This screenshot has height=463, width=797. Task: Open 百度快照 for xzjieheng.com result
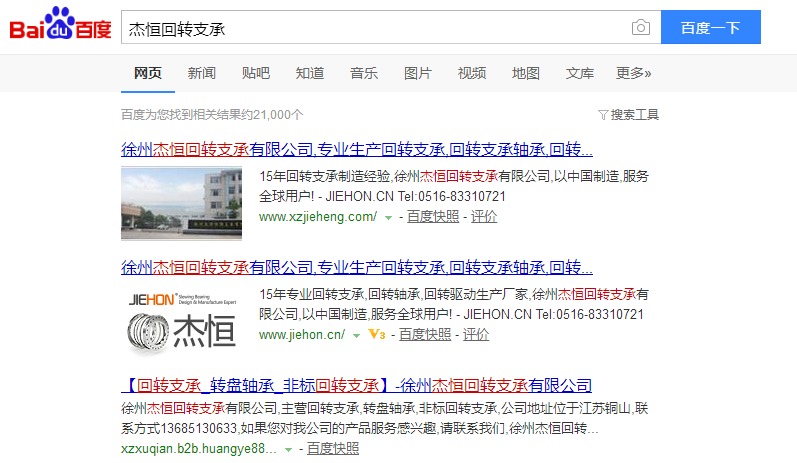pos(433,217)
